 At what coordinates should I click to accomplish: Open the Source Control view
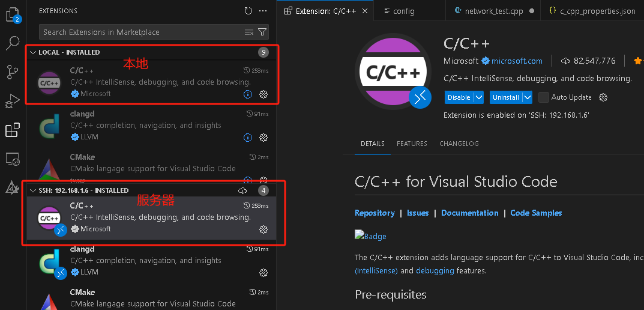[x=13, y=72]
